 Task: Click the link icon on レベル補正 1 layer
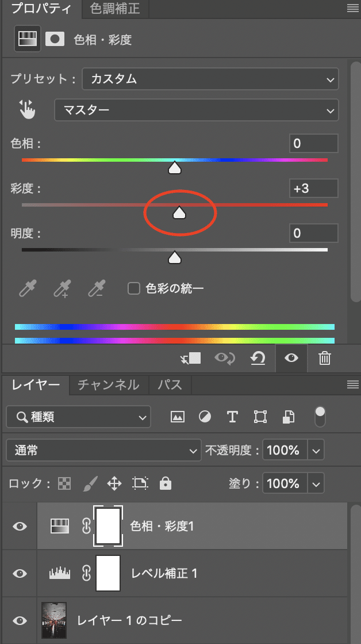86,573
